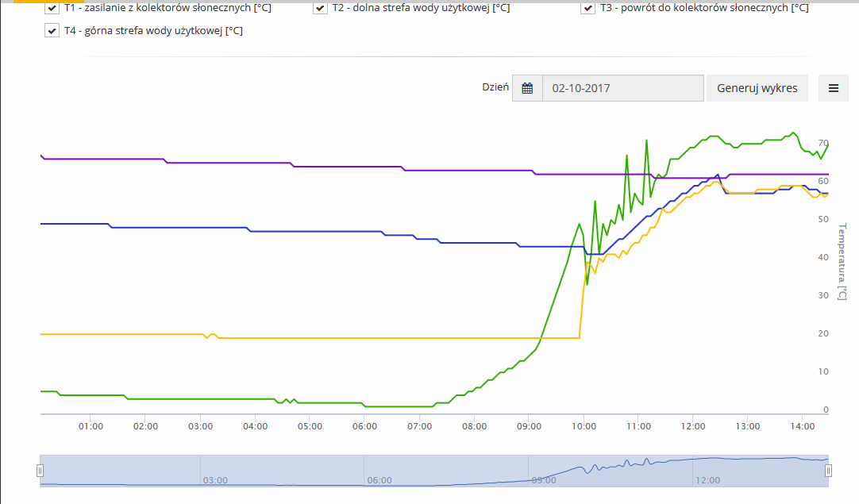The image size is (859, 504).
Task: Disable T3 powrót do kolektorów checkbox
Action: 587,8
